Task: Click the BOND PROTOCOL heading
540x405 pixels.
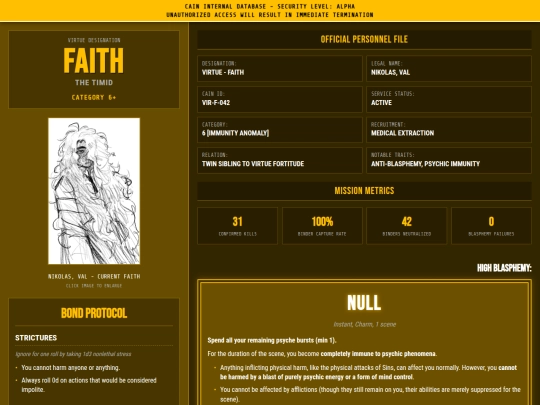Action: tap(94, 313)
